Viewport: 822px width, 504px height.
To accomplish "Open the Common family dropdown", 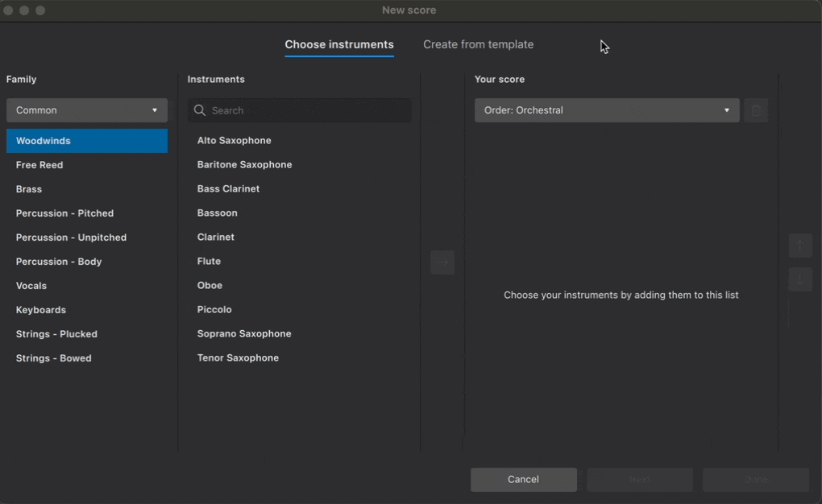I will point(87,110).
